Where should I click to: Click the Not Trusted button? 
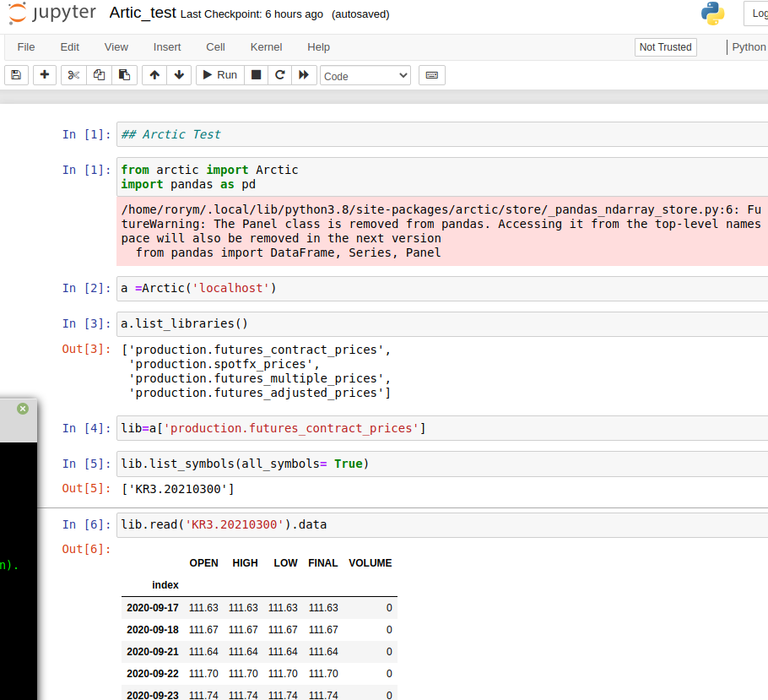(665, 47)
